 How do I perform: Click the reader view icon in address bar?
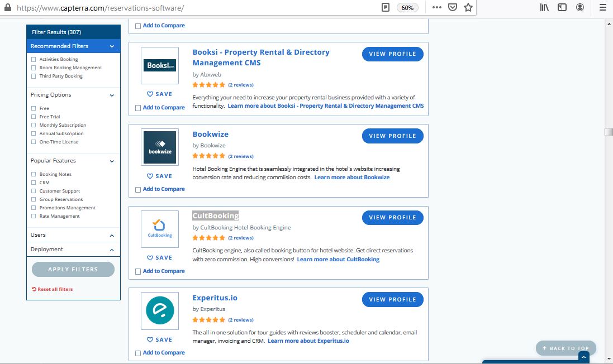pos(385,8)
